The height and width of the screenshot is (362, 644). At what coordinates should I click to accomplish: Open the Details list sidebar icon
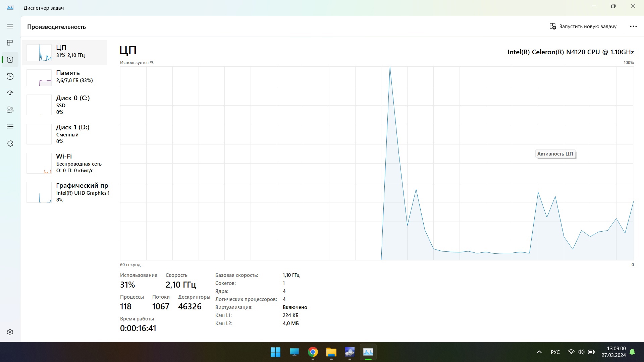pyautogui.click(x=10, y=126)
